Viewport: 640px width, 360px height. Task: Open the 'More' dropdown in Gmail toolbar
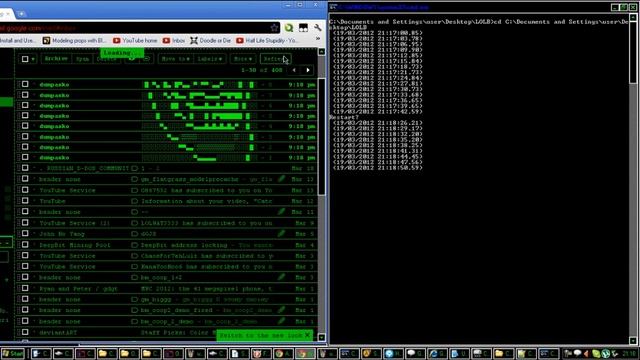click(x=242, y=59)
